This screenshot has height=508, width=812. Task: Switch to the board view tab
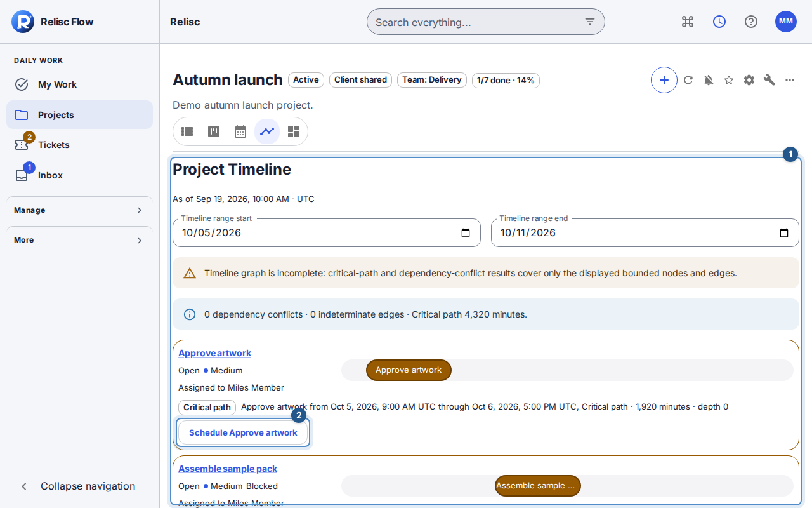click(214, 131)
